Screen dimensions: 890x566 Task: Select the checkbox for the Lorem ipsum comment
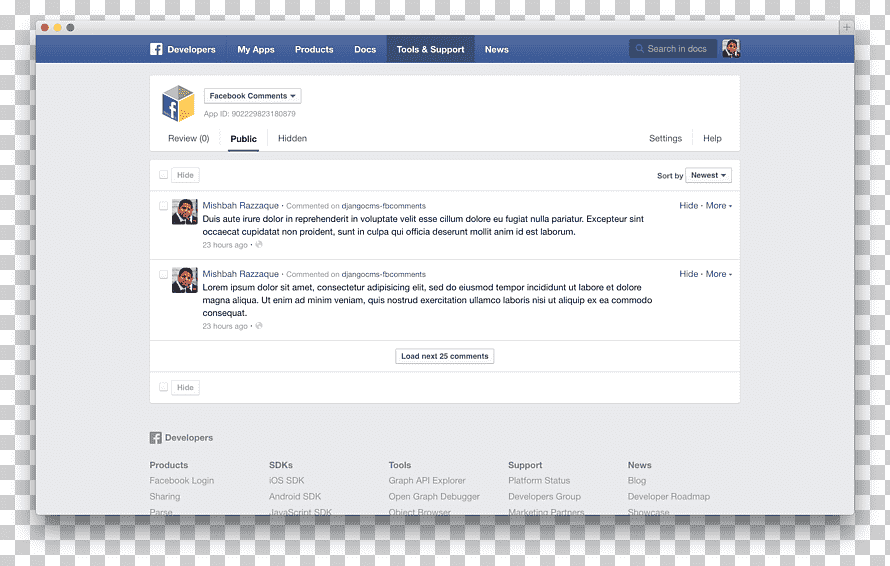pyautogui.click(x=163, y=274)
